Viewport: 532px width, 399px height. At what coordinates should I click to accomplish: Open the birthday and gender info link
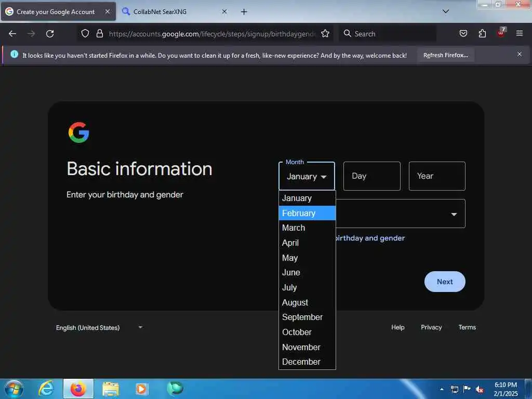[x=370, y=238]
